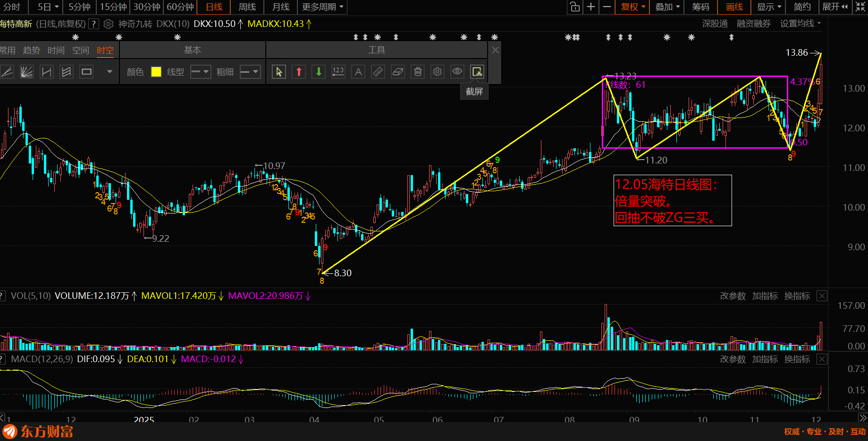
Task: Close the MACD indicator panel
Action: tap(822, 359)
